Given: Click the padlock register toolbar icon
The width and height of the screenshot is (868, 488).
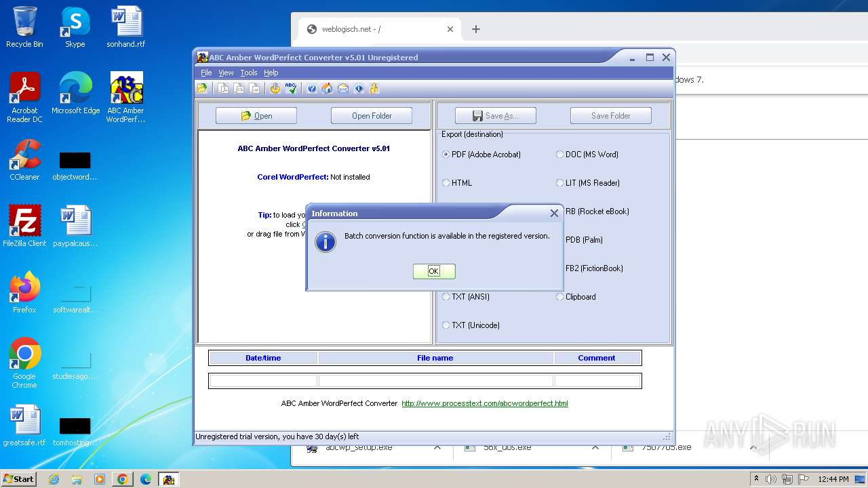Looking at the screenshot, I should point(374,88).
